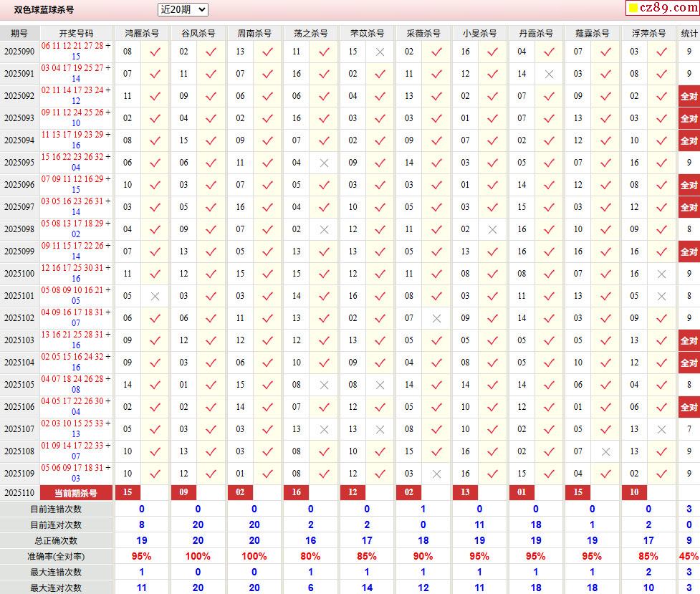Click the 丹霞杀号 column header
Image resolution: width=700 pixels, height=594 pixels.
point(536,34)
